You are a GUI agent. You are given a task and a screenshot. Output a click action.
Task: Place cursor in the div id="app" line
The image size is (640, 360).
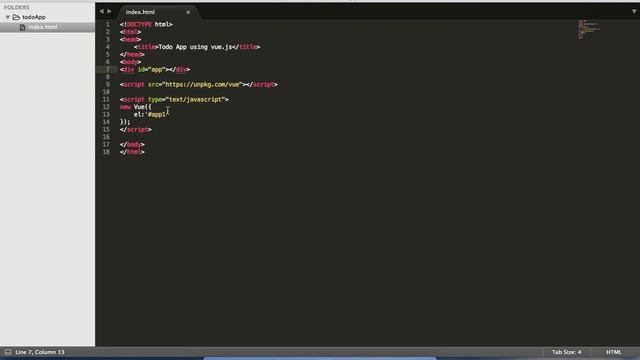(x=155, y=69)
